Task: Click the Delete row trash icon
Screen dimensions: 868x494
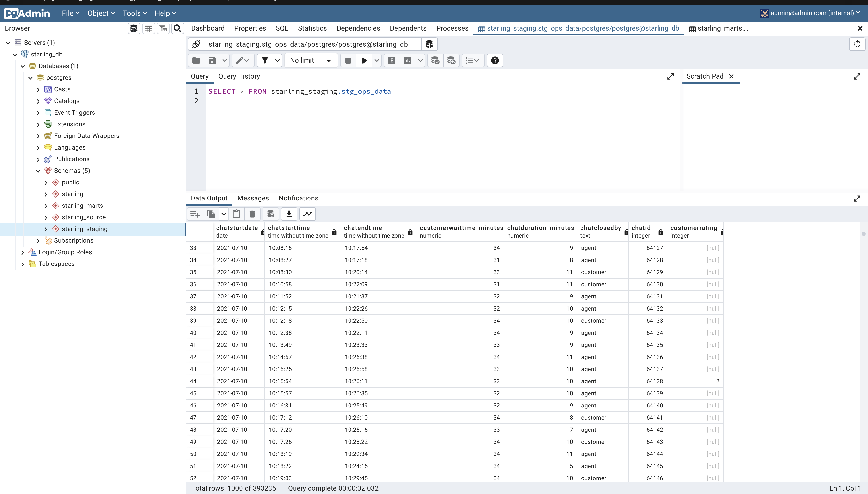Action: (253, 214)
